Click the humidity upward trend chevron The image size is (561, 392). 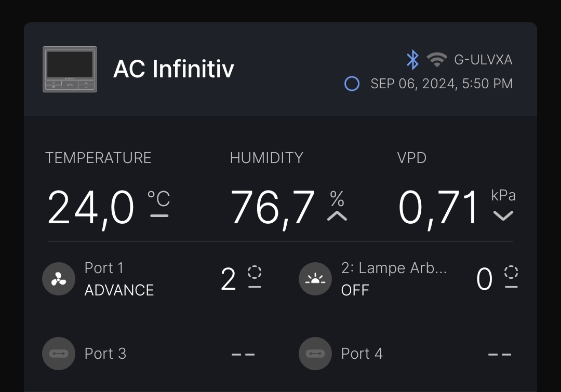pyautogui.click(x=337, y=215)
